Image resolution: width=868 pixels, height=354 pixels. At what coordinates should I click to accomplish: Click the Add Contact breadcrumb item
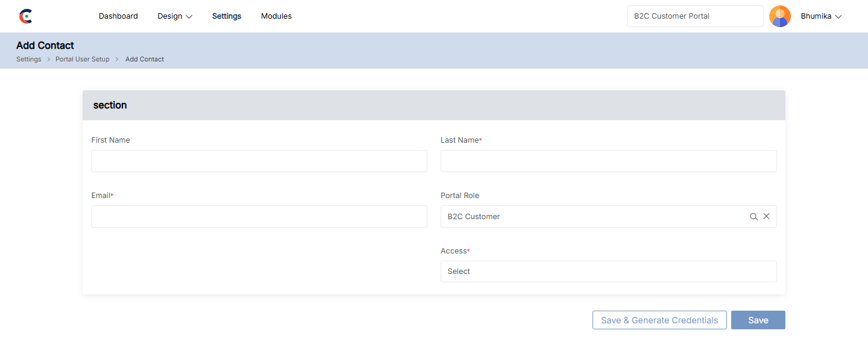[145, 59]
